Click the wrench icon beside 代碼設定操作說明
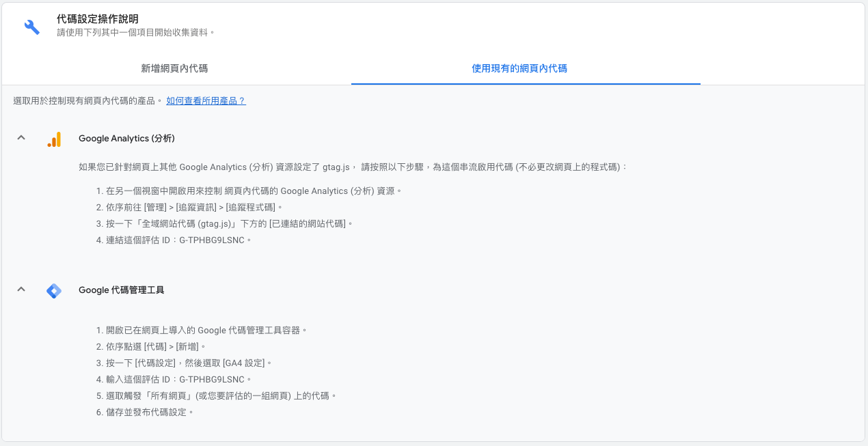Viewport: 868px width, 446px height. click(x=32, y=27)
